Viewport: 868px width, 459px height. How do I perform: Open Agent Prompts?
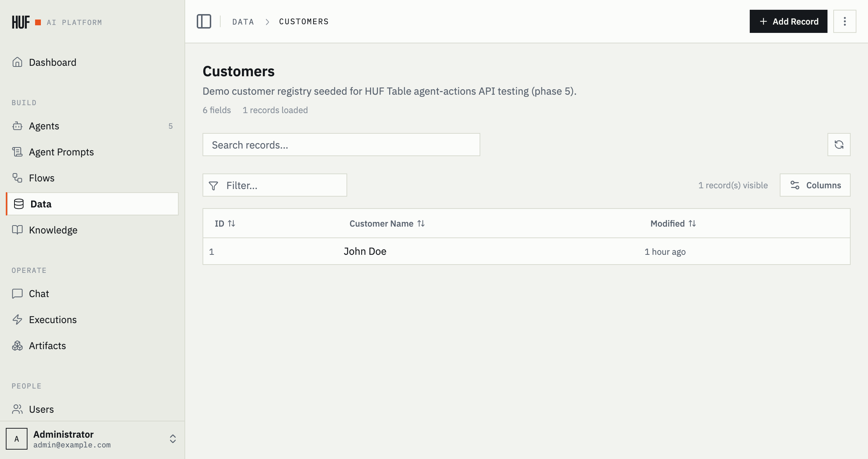point(92,152)
